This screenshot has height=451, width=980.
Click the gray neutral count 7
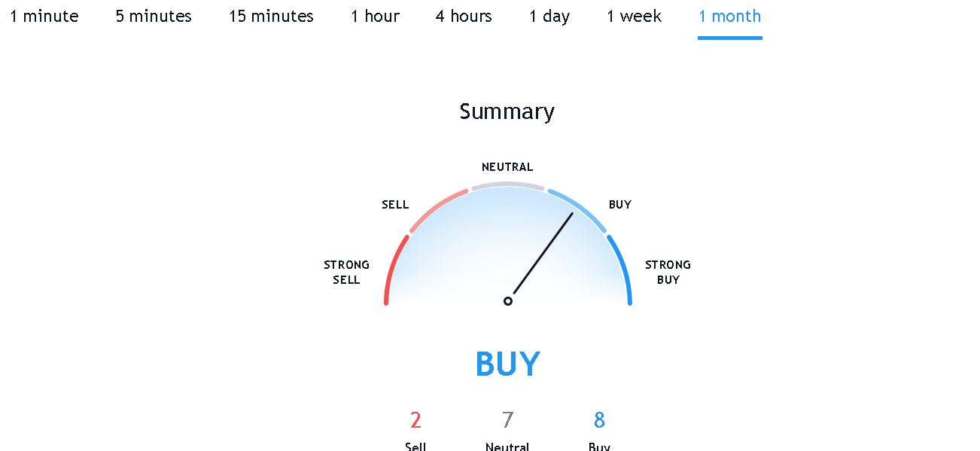pos(507,420)
